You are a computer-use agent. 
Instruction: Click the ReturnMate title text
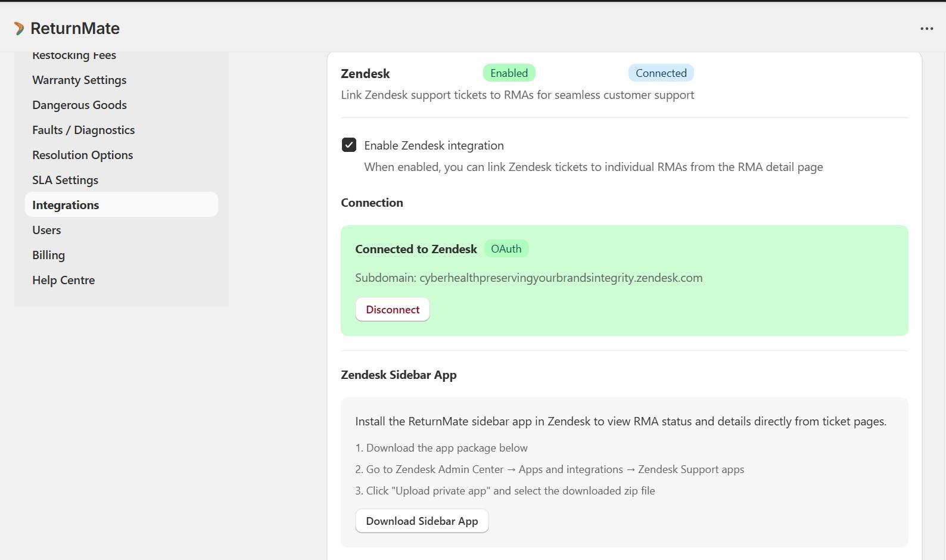point(75,28)
